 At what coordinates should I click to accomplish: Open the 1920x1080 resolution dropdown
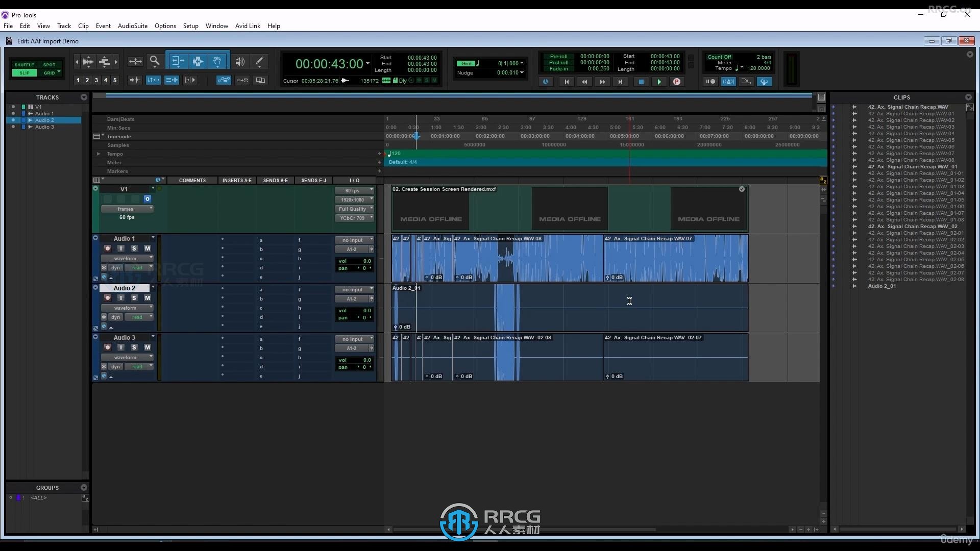(x=354, y=199)
